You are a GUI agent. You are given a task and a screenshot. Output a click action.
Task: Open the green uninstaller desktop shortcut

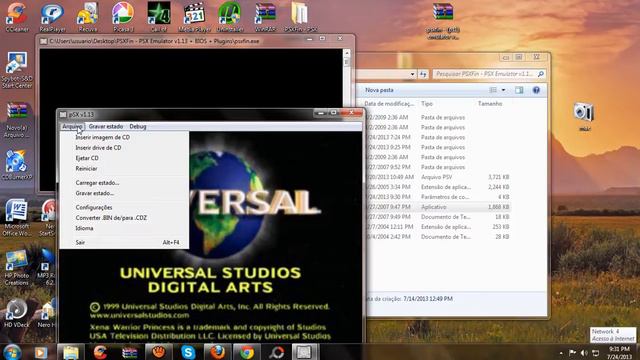[x=230, y=17]
